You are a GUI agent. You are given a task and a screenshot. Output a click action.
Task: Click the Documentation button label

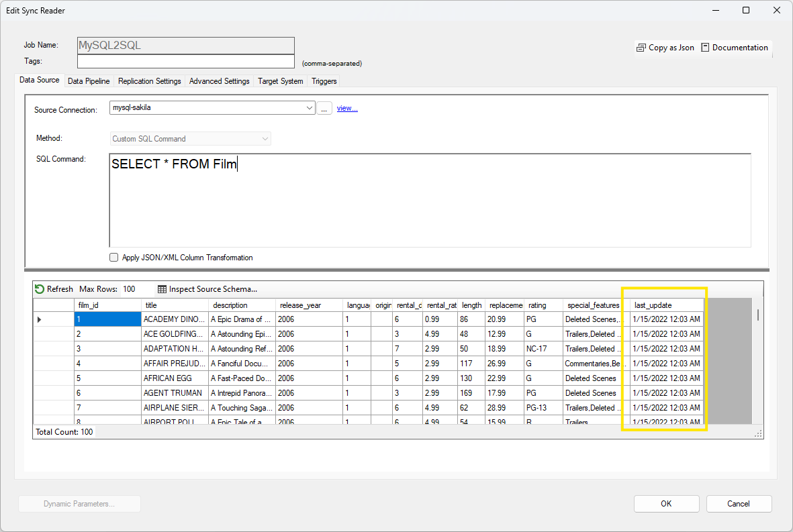[x=740, y=48]
